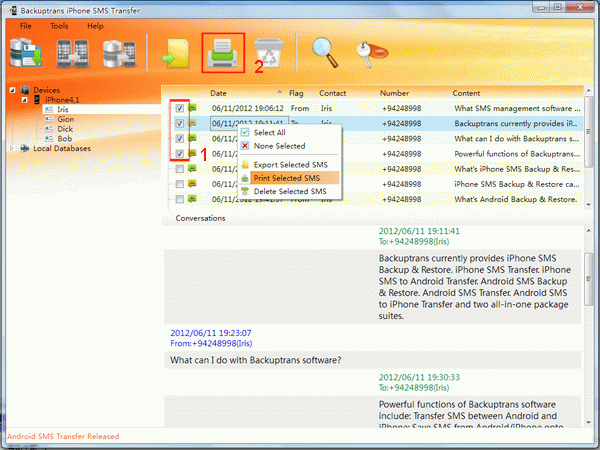
Task: Click the Content column header
Action: point(466,93)
